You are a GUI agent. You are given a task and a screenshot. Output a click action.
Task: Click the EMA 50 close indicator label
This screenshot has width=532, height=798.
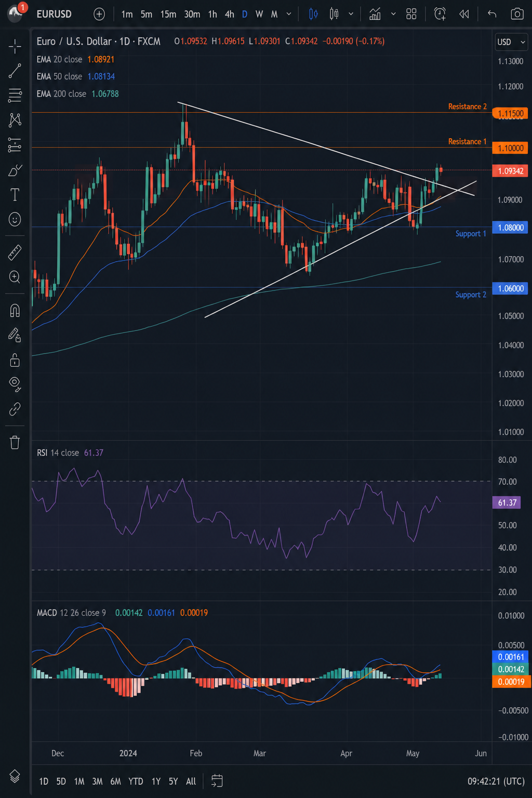(59, 76)
